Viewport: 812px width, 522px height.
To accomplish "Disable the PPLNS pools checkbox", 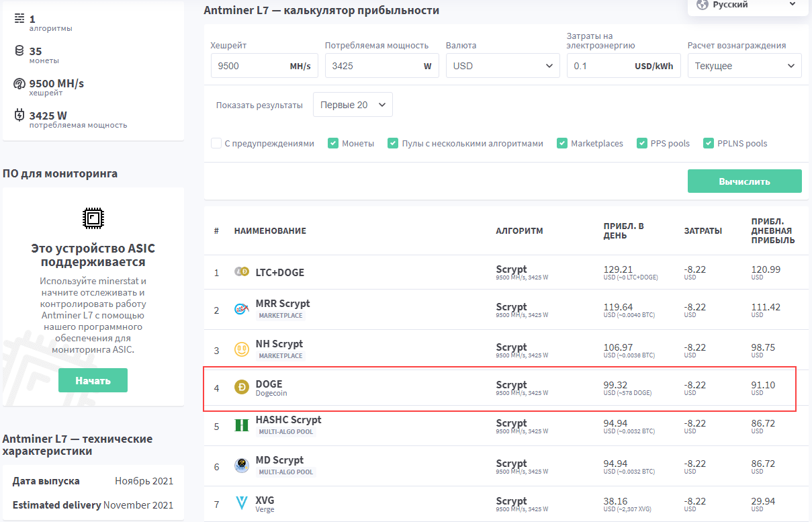I will (709, 143).
